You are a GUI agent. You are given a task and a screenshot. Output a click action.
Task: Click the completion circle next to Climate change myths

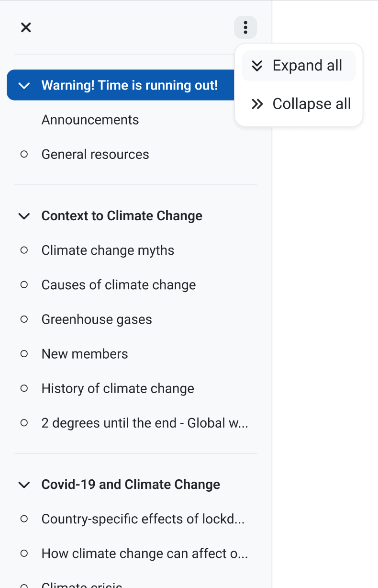[24, 250]
